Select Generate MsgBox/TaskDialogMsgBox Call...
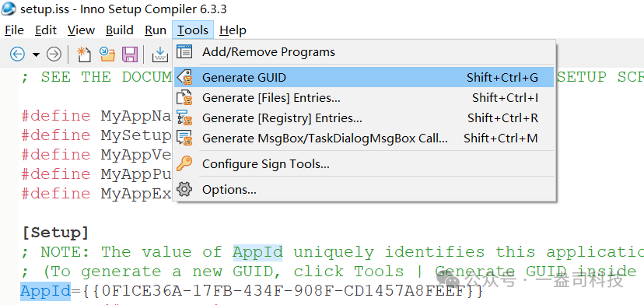 [x=364, y=138]
